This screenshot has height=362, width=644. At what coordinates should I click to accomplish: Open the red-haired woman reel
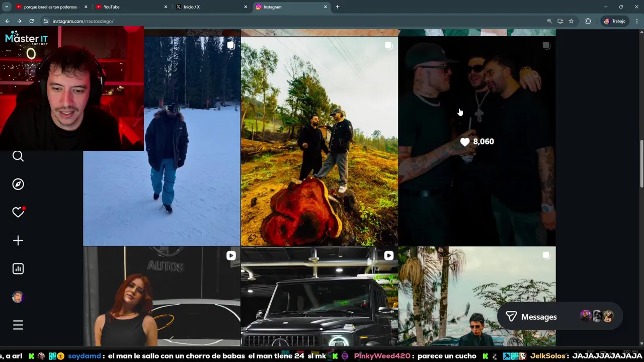point(162,297)
